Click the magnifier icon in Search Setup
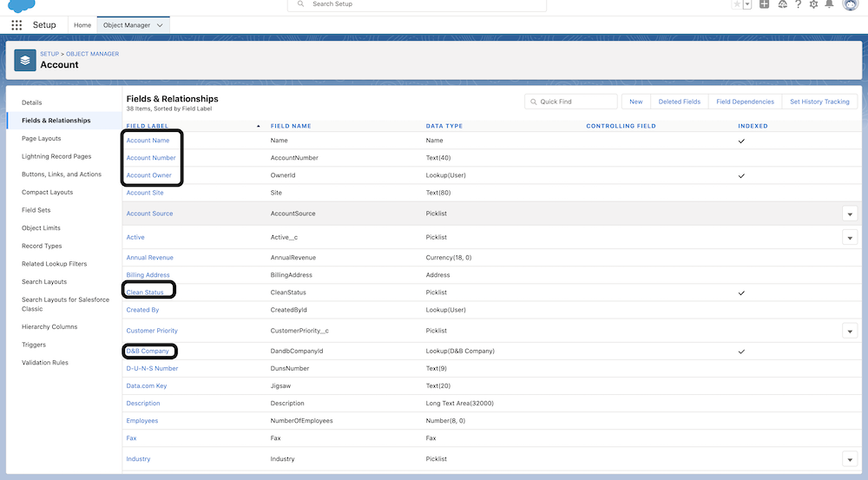The width and height of the screenshot is (868, 480). coord(300,3)
